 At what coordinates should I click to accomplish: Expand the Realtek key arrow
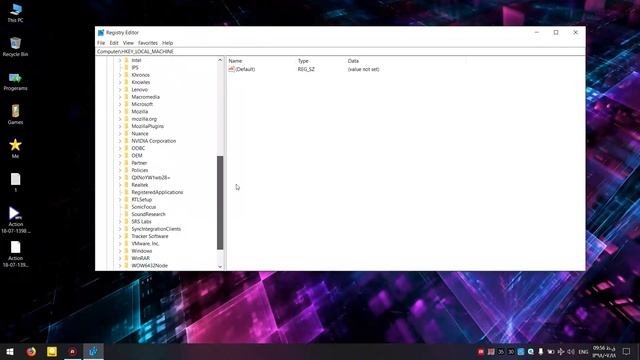[120, 185]
